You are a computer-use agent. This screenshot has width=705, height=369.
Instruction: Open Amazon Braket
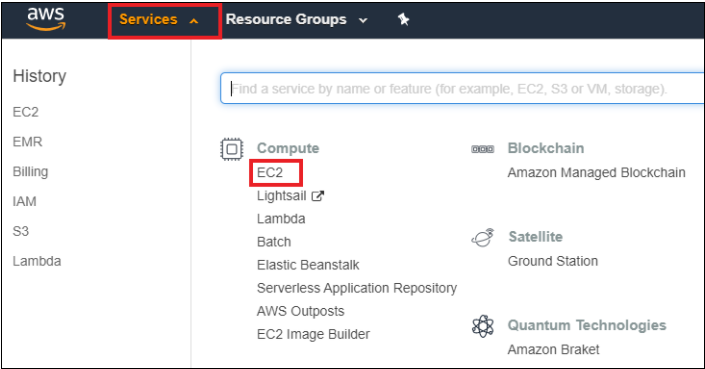553,349
